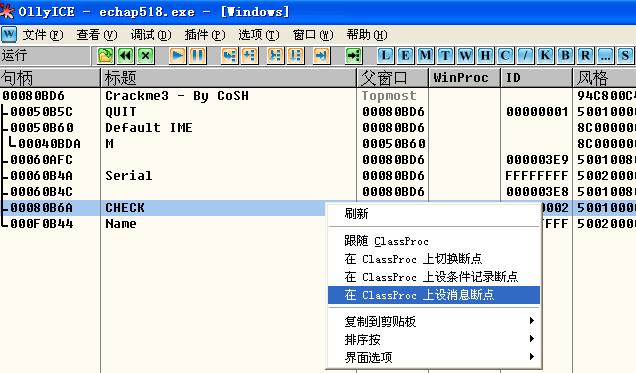636x373 pixels.
Task: Sort by the WinProc column header
Action: [x=464, y=78]
